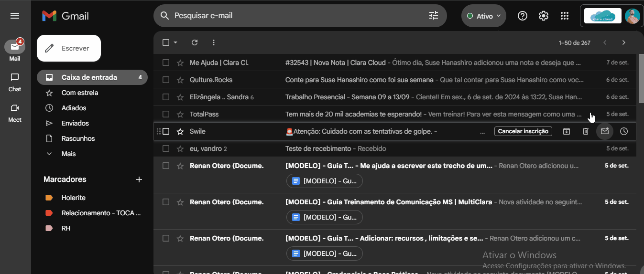The width and height of the screenshot is (644, 274).
Task: Star the Qulture.Rocks email
Action: [180, 80]
